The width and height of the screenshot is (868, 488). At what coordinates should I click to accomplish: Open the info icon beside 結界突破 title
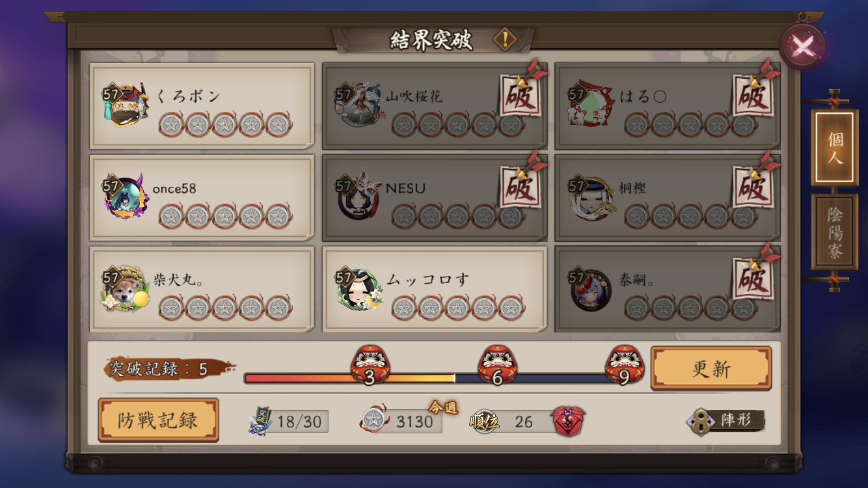pyautogui.click(x=504, y=40)
